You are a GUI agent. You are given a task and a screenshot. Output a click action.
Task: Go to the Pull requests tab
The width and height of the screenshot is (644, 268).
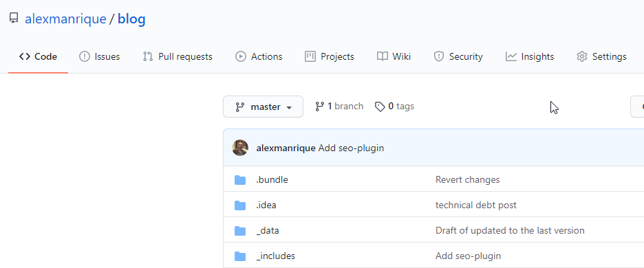click(178, 56)
